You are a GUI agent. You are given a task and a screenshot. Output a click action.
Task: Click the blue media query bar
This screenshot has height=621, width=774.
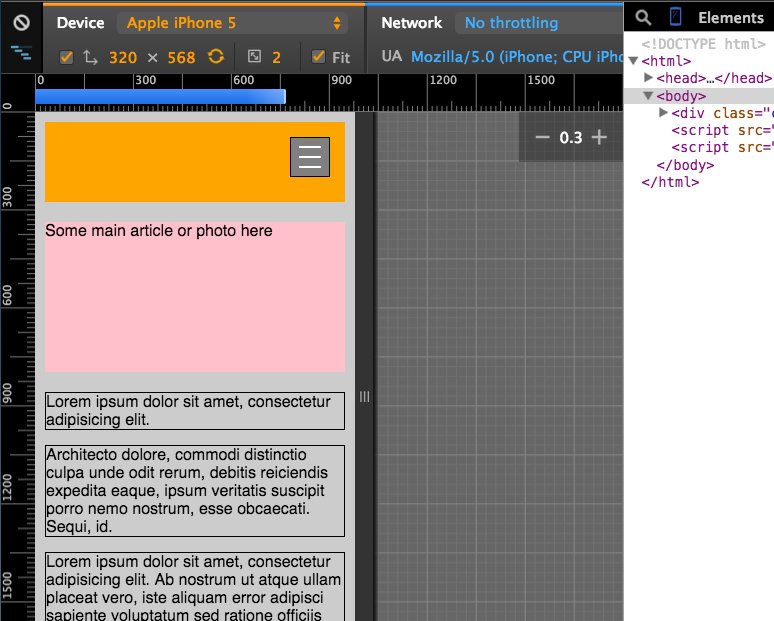pyautogui.click(x=160, y=96)
